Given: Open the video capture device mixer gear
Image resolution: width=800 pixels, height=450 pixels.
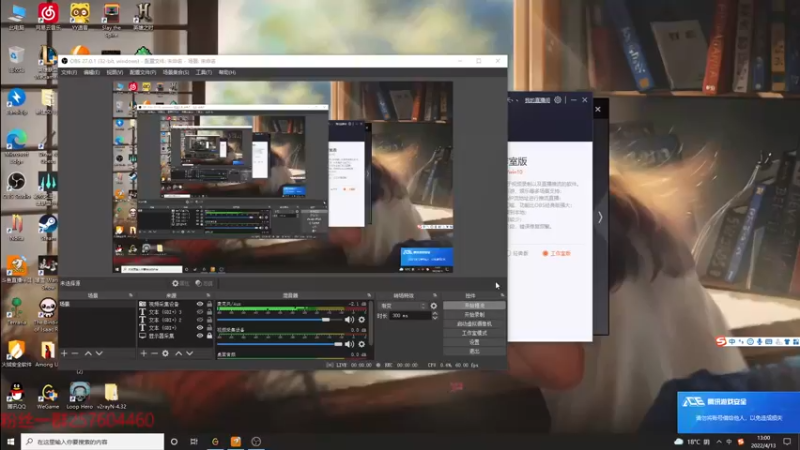Looking at the screenshot, I should click(362, 344).
